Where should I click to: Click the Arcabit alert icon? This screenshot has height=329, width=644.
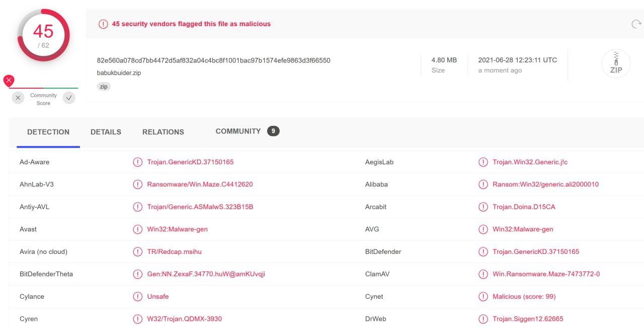coord(483,207)
